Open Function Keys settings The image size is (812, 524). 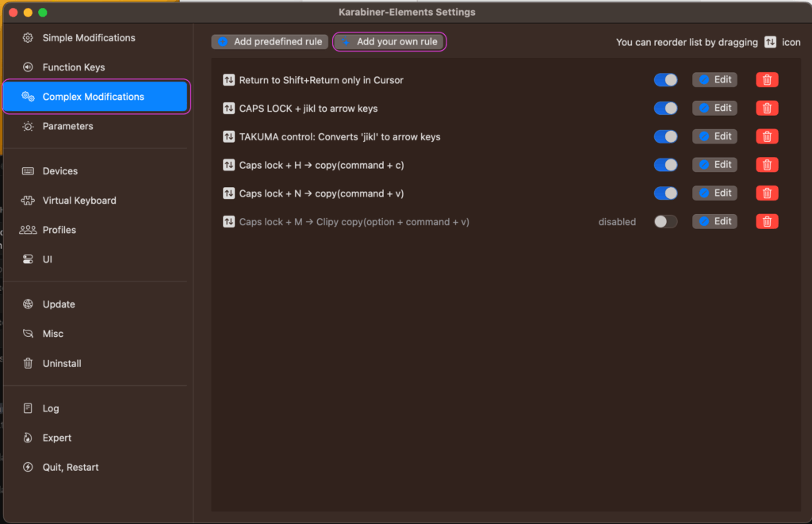click(96, 67)
